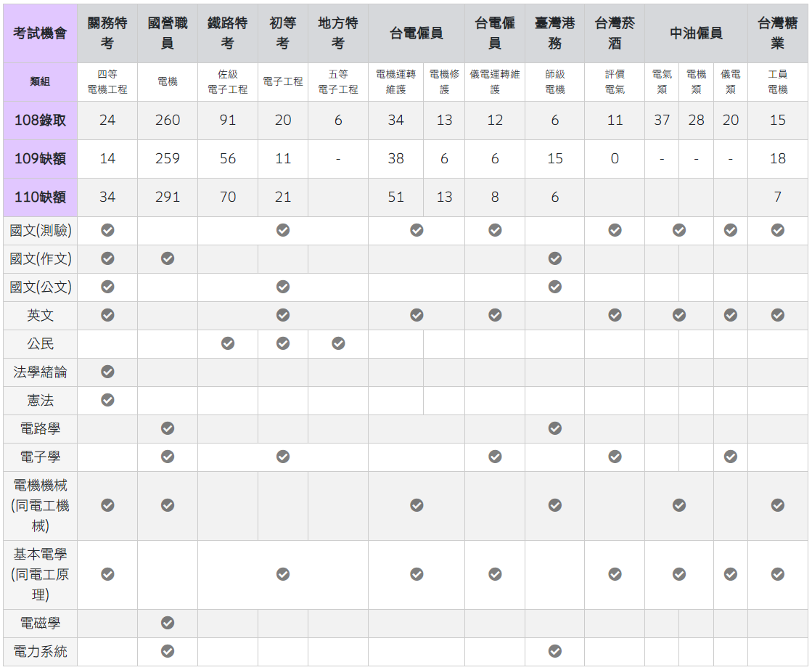Click the 國文(作文) checkmark under 臺灣港務

point(554,258)
